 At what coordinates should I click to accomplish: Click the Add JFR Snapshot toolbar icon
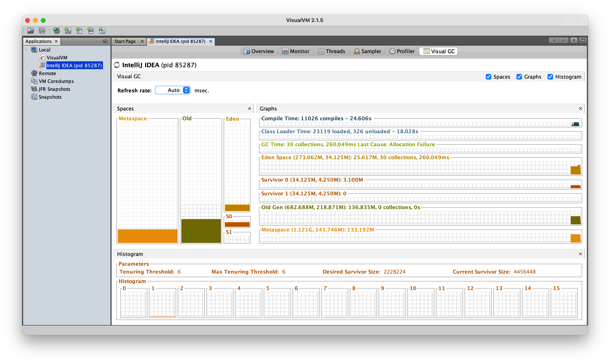[91, 30]
